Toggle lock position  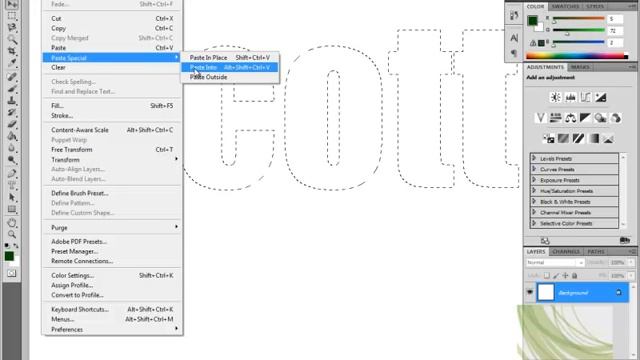(565, 276)
